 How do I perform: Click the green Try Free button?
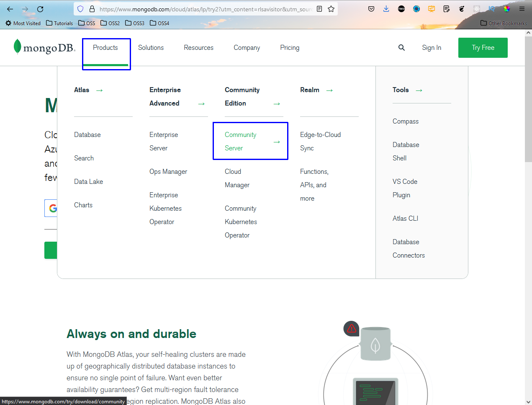tap(483, 48)
